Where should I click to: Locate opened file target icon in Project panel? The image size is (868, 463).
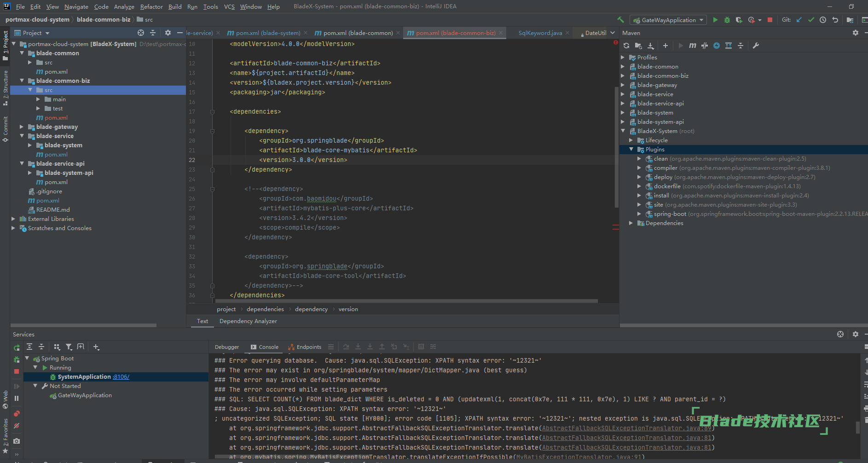point(141,33)
